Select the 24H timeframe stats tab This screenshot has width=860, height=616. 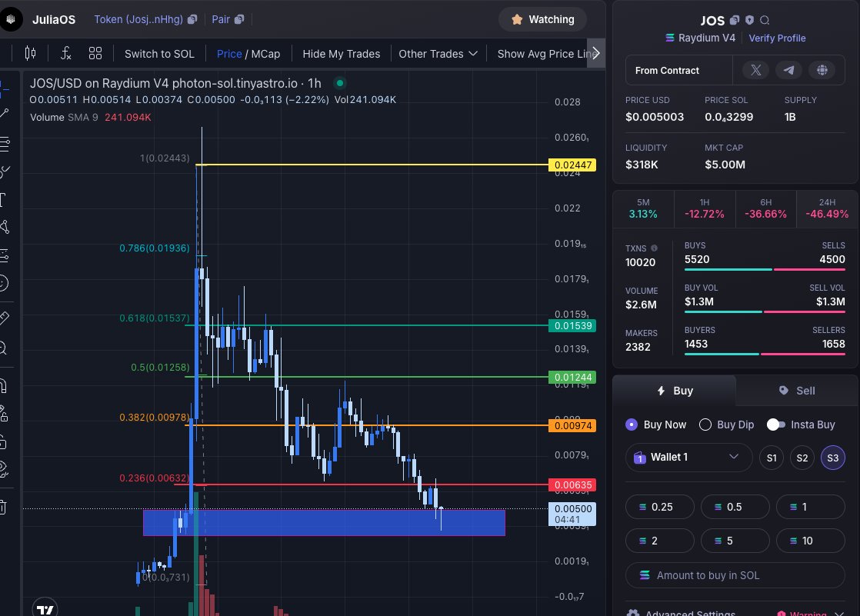click(x=827, y=208)
